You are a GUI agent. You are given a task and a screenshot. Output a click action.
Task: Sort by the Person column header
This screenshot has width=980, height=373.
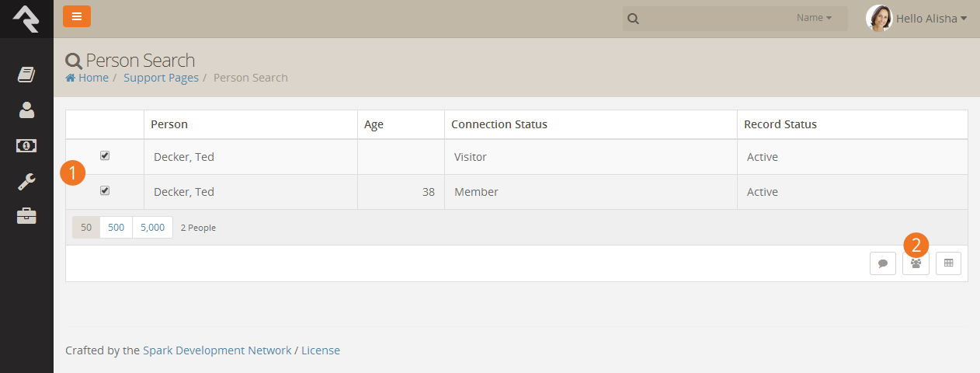point(169,124)
